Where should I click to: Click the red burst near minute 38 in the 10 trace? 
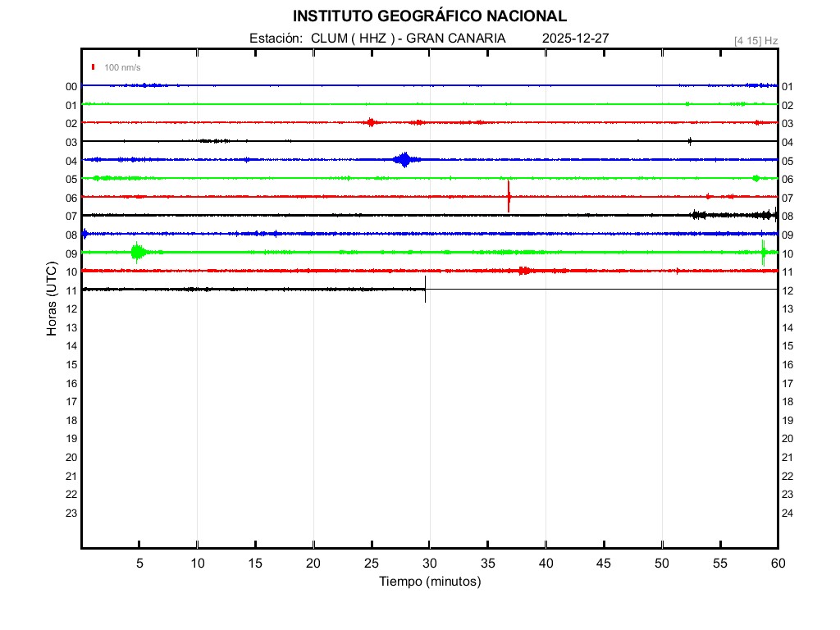tap(524, 271)
